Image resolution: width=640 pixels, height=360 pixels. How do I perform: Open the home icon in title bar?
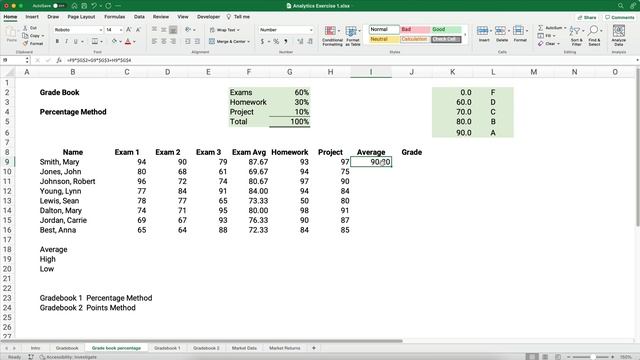click(x=74, y=6)
